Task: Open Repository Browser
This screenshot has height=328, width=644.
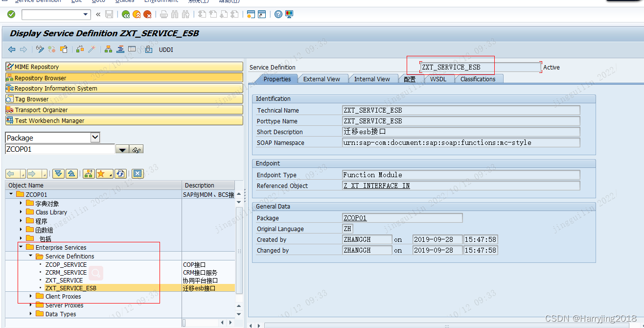Action: coord(124,77)
